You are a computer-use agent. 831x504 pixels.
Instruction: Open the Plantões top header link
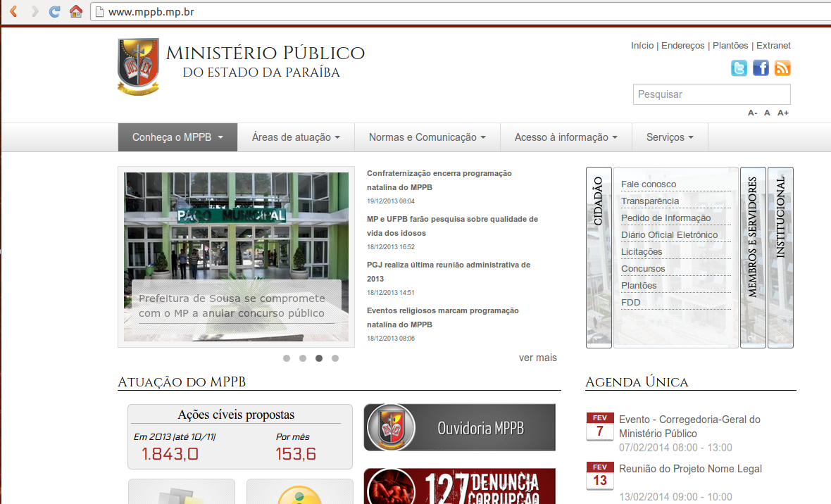pos(730,46)
